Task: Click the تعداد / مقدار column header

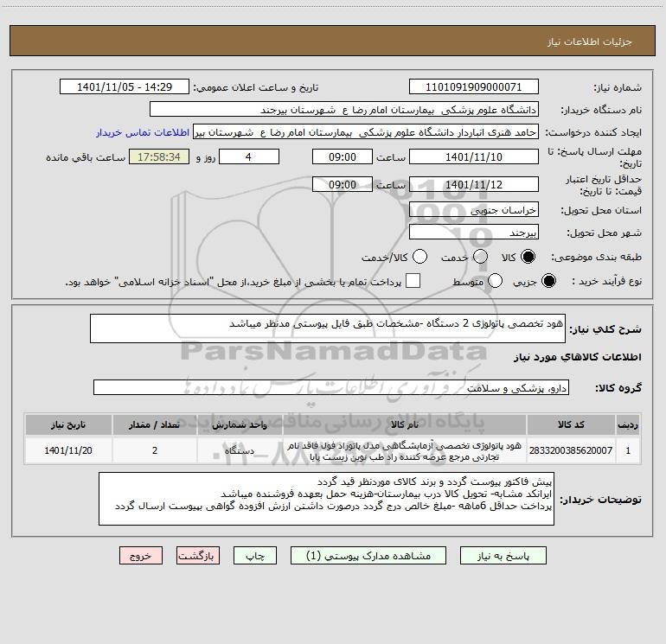Action: point(155,425)
